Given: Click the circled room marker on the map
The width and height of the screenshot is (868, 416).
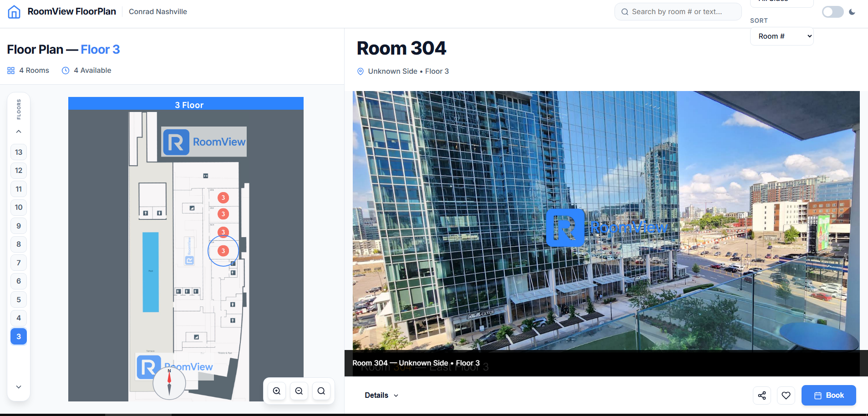Looking at the screenshot, I should 223,251.
